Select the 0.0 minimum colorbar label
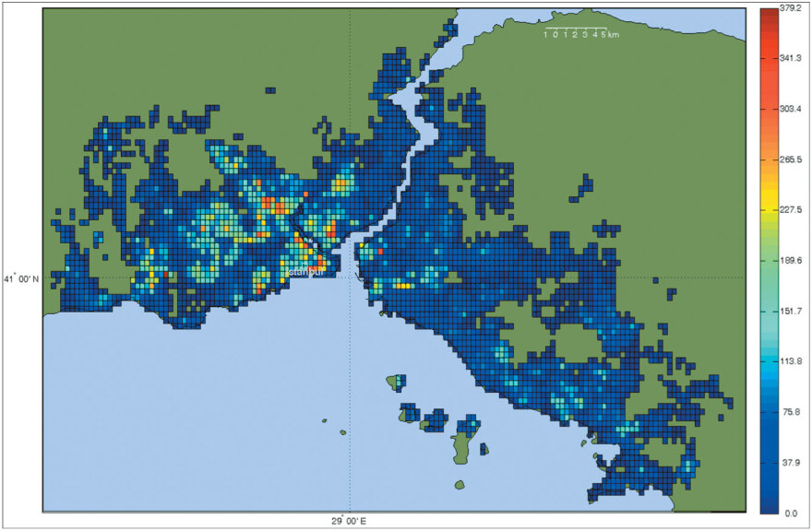This screenshot has height=531, width=812. [790, 512]
